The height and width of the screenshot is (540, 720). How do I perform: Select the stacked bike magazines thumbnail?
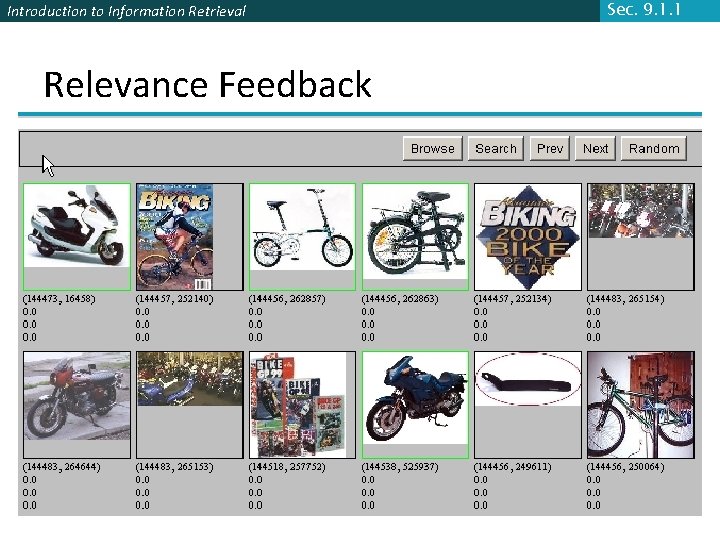coord(302,405)
